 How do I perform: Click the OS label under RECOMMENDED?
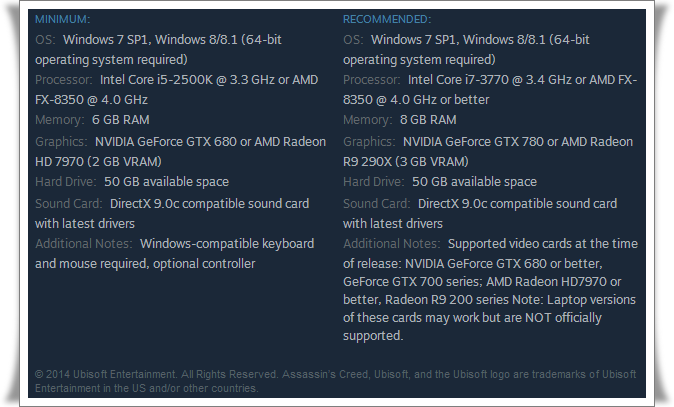[353, 40]
